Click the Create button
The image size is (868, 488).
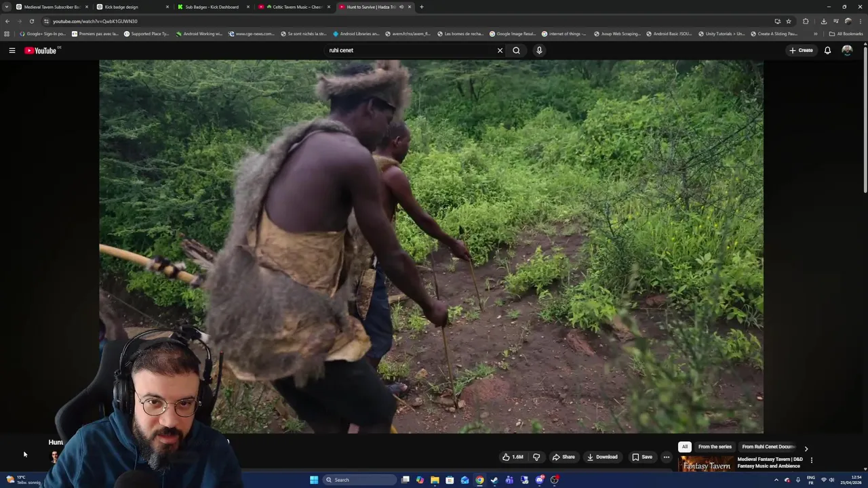tap(801, 50)
